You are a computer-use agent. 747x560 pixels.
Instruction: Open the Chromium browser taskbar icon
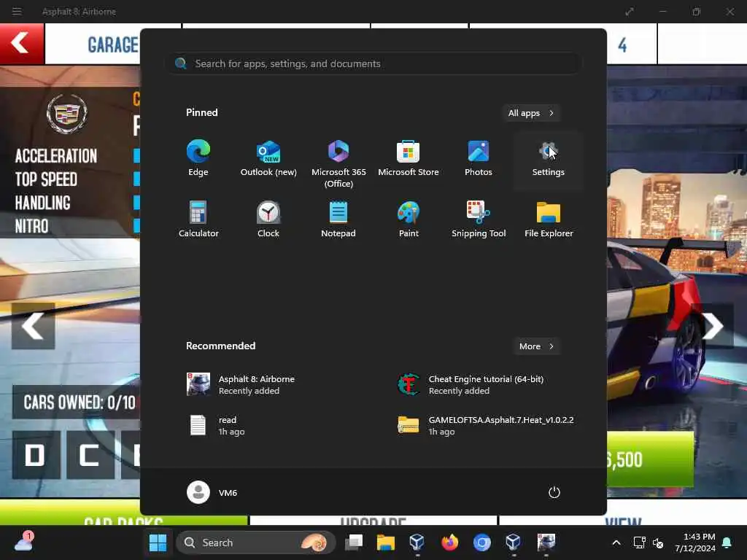[481, 542]
